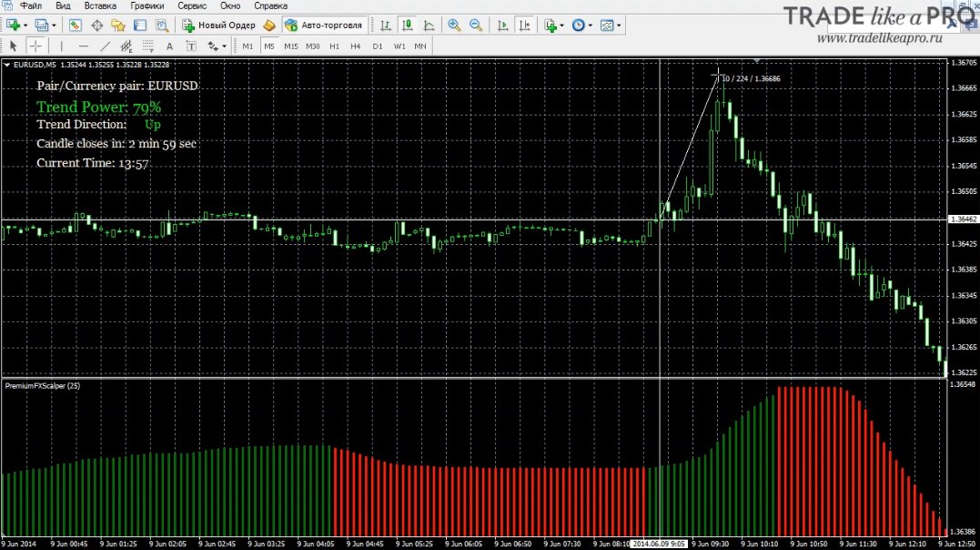Click the 2014.06.09 9:05 time label
980x550 pixels.
(x=658, y=544)
